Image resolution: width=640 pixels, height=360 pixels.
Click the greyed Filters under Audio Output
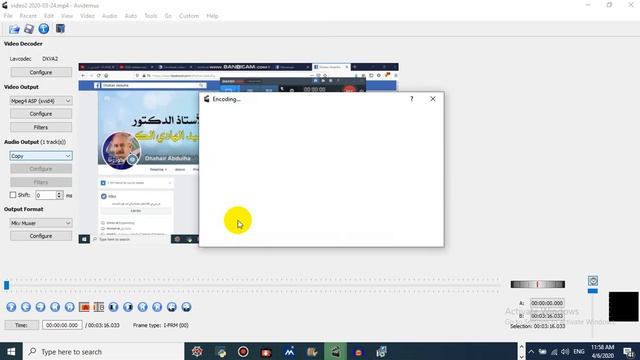point(41,182)
